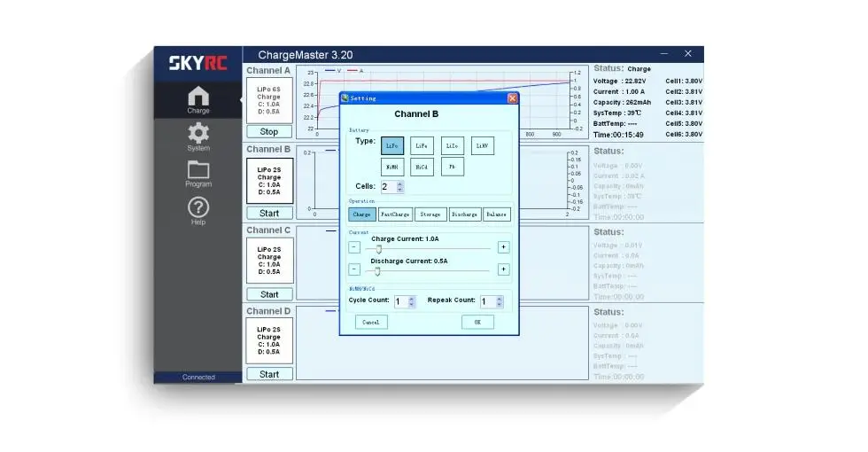Minimize the ChargeMaster window
The width and height of the screenshot is (868, 452).
tap(664, 54)
